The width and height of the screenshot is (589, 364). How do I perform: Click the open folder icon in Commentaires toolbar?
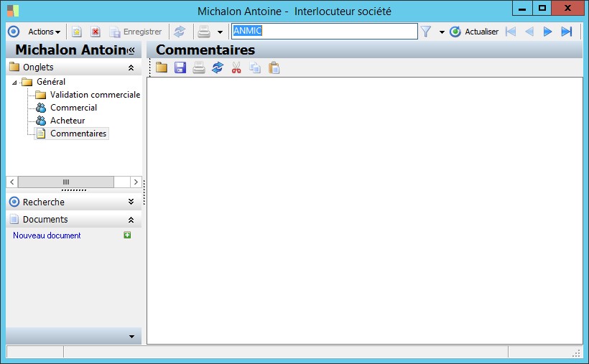pos(162,67)
